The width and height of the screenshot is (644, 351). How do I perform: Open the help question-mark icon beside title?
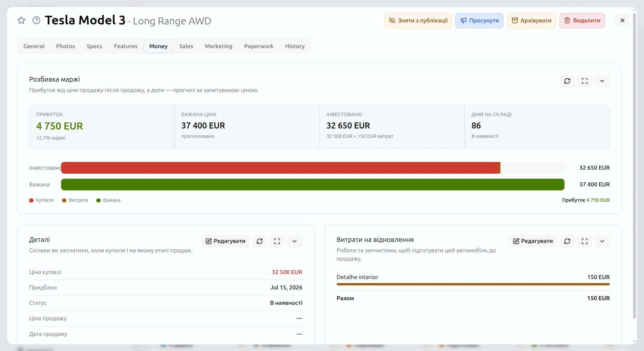click(36, 20)
